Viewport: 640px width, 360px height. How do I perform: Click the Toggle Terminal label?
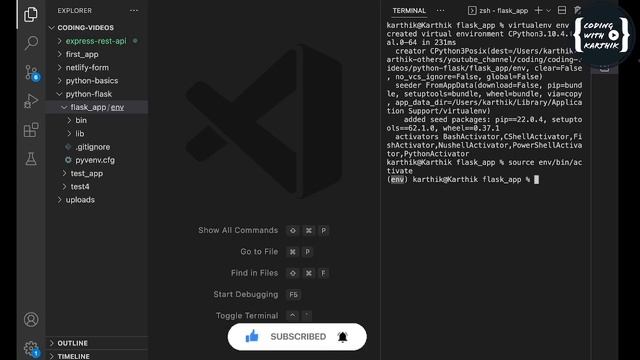point(247,316)
